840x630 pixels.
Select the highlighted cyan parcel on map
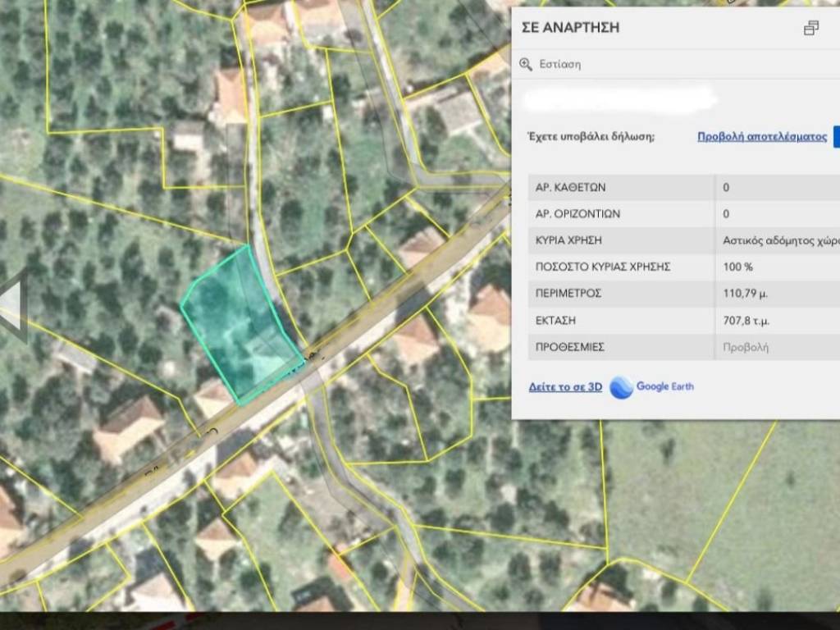[238, 328]
